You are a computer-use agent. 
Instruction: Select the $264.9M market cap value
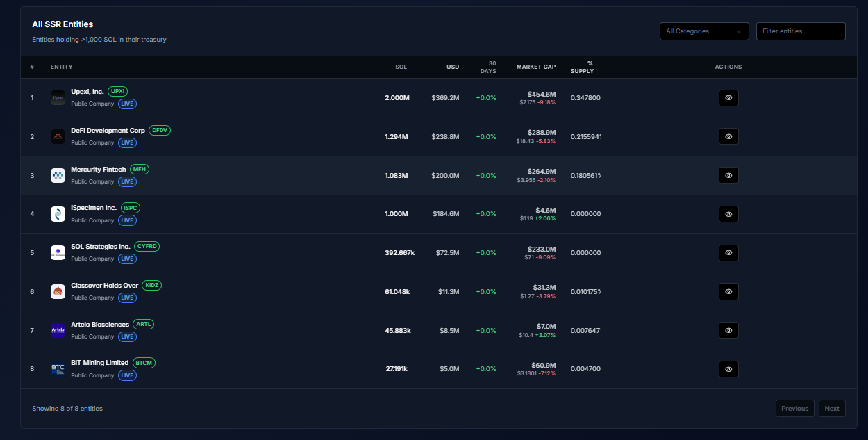coord(542,171)
